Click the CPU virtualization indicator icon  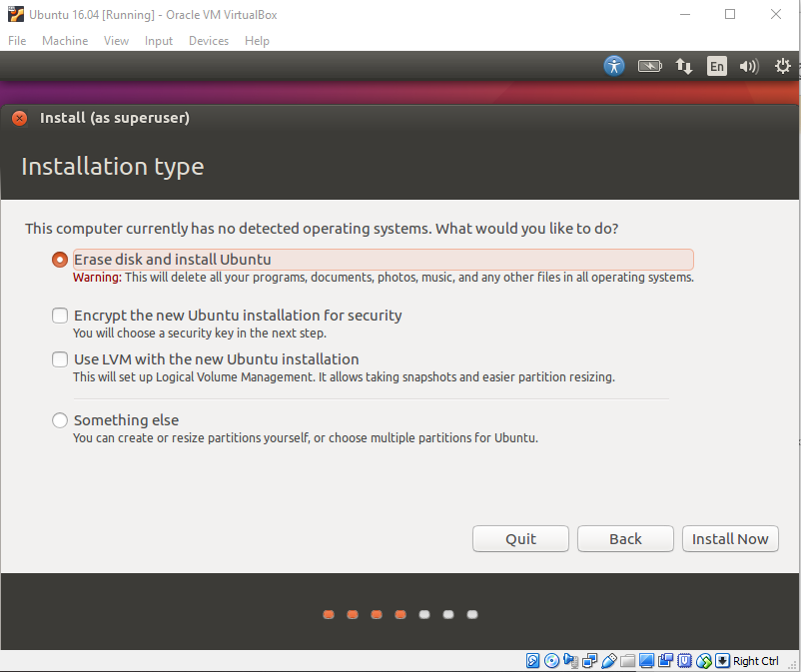684,661
